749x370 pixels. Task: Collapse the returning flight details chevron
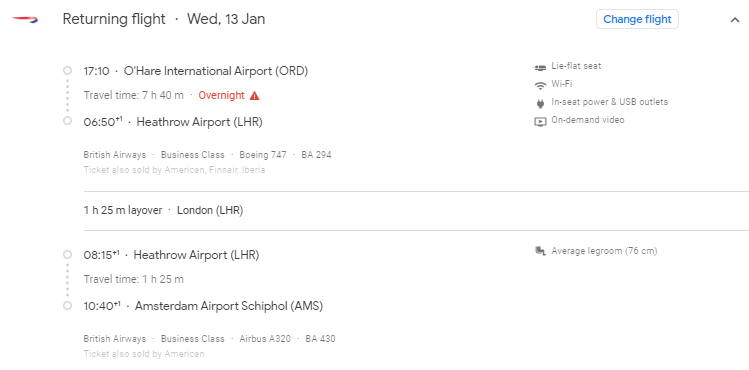click(x=735, y=20)
